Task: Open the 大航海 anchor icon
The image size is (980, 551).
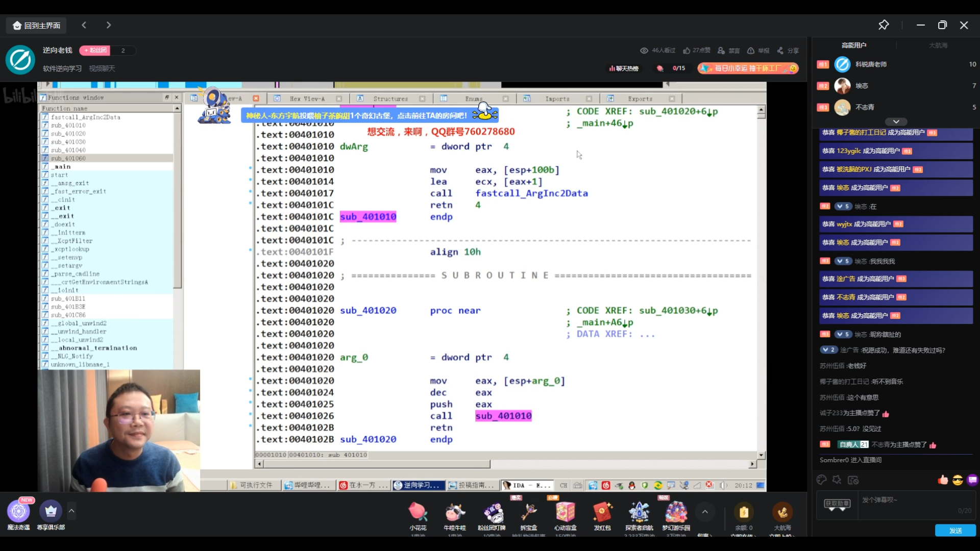Action: click(782, 512)
